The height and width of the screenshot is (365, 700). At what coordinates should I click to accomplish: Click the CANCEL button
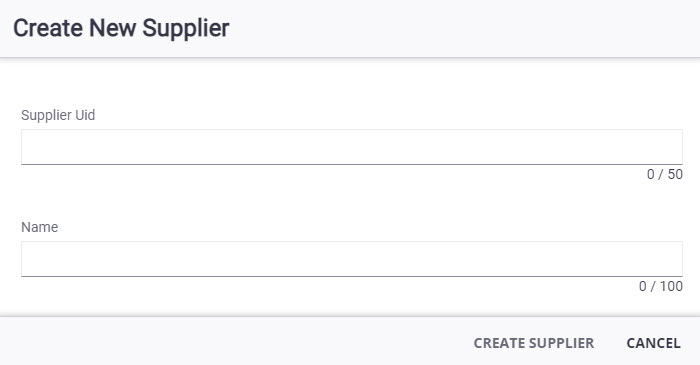(x=654, y=343)
